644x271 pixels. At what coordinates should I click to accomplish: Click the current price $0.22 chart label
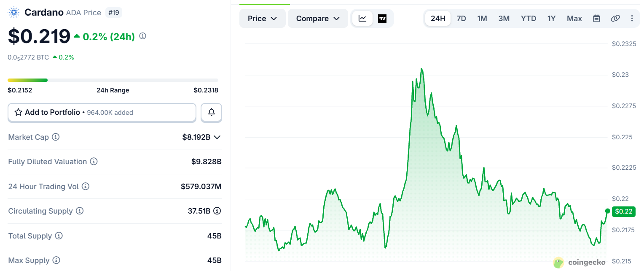click(x=624, y=211)
